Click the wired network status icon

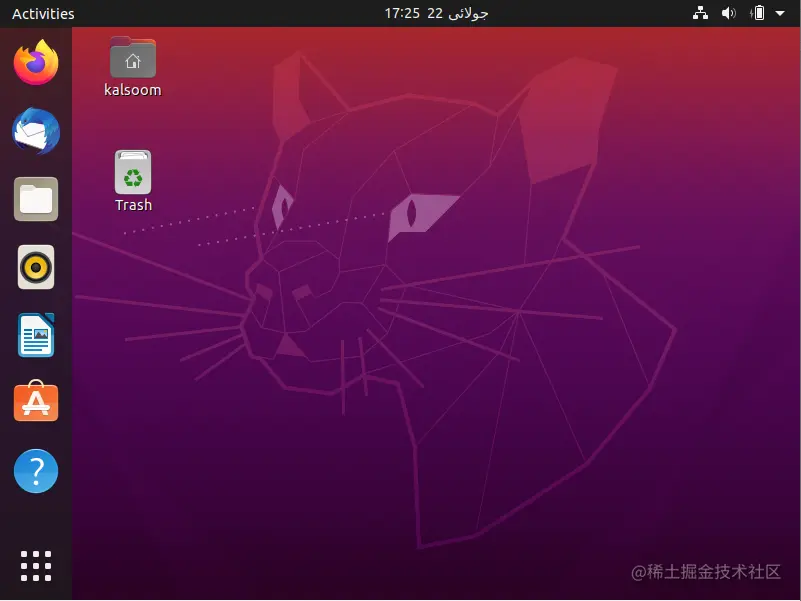700,13
